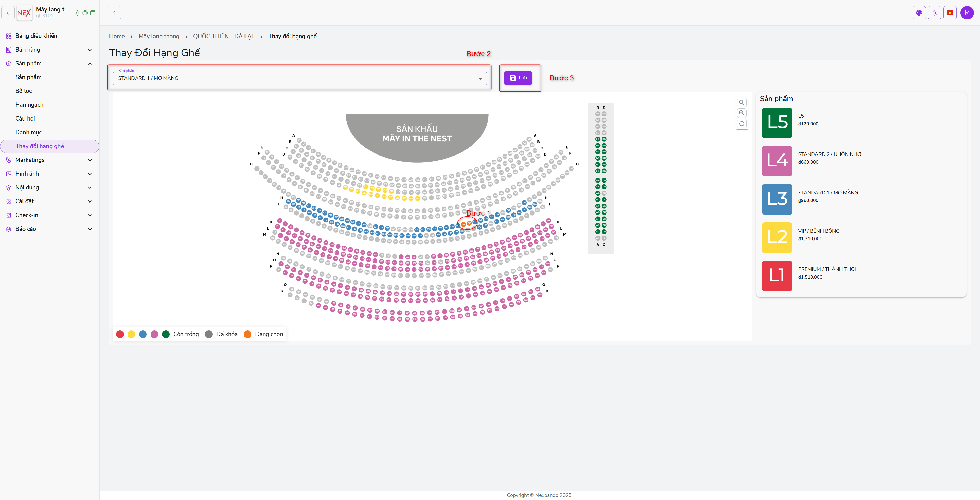
Task: Go to Hạn ngạch submenu item
Action: tap(29, 105)
